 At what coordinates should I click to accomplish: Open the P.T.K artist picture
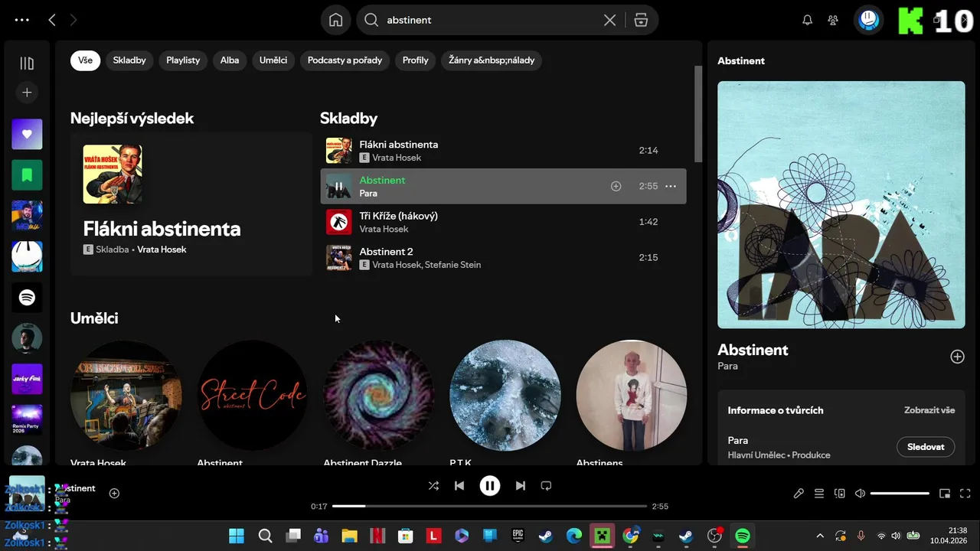pos(505,396)
